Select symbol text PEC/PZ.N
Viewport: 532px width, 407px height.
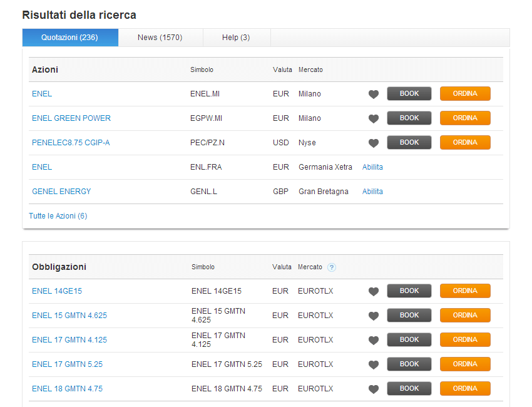click(x=207, y=143)
